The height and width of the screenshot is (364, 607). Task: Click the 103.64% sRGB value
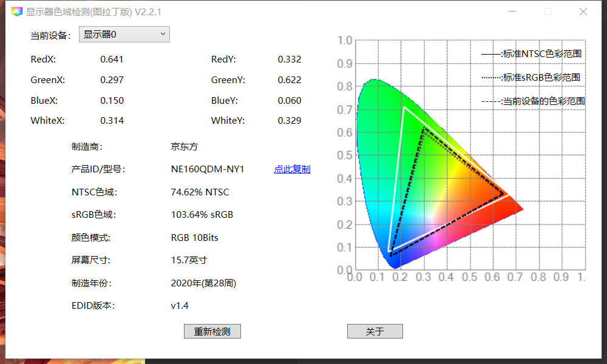click(202, 214)
